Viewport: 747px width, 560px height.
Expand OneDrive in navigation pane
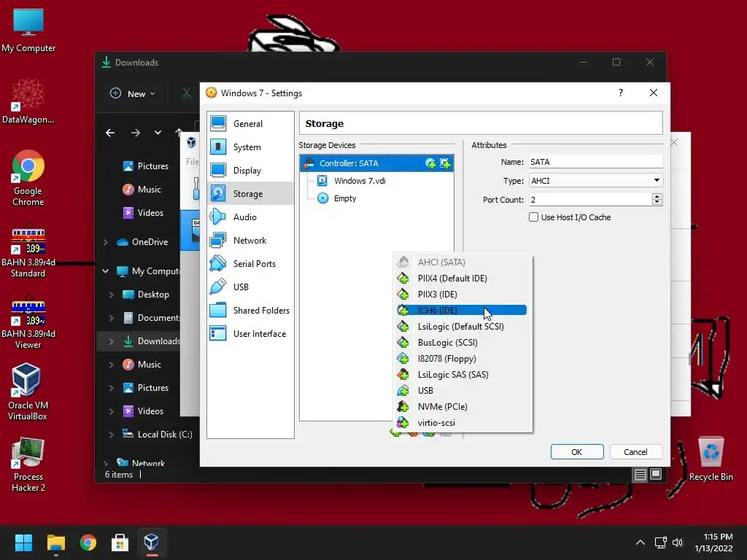pos(105,242)
